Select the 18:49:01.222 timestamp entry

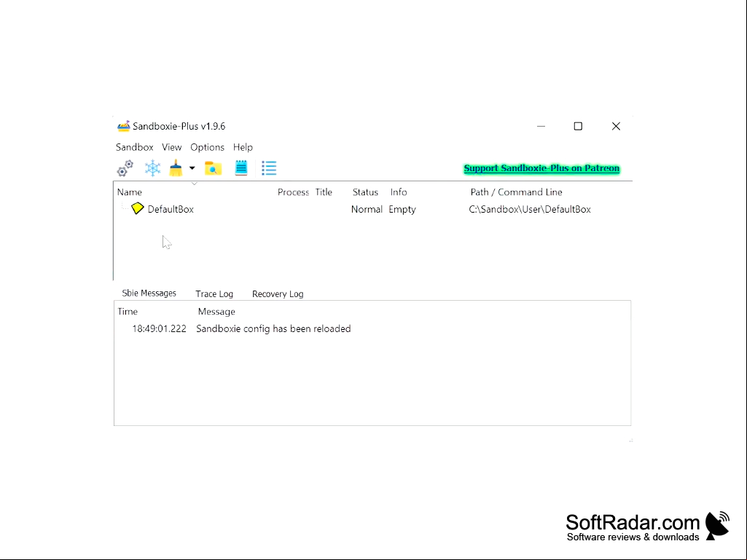point(159,328)
